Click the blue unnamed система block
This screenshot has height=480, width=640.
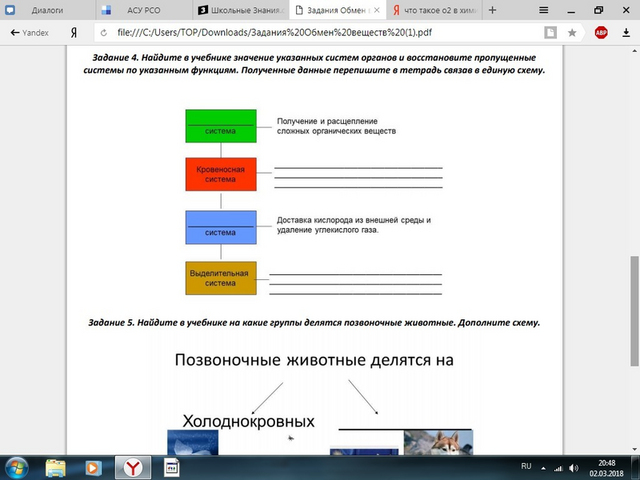click(221, 227)
